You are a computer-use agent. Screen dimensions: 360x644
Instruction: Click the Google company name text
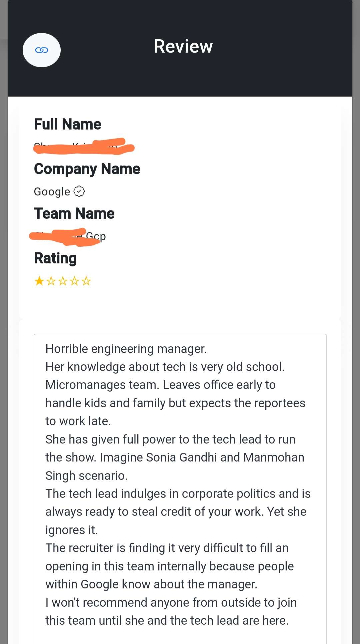pos(52,191)
